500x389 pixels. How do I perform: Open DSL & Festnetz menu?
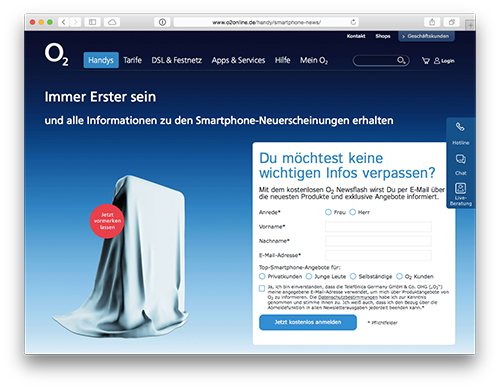[177, 60]
